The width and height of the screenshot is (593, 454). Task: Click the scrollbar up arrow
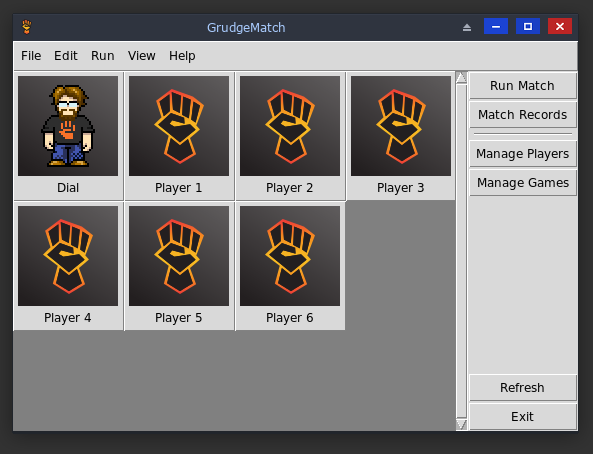click(461, 78)
